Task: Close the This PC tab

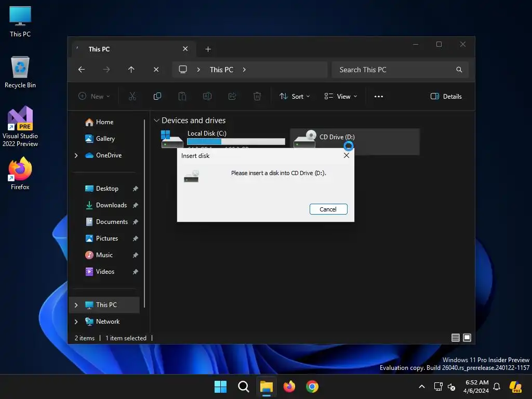Action: (x=185, y=49)
